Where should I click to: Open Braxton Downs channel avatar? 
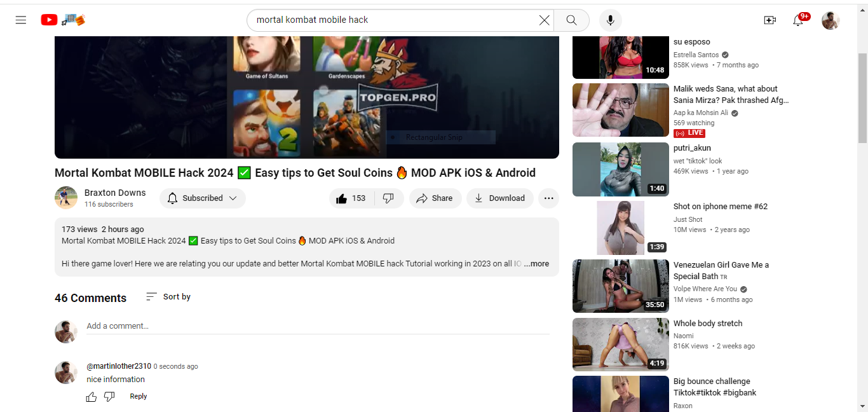click(x=66, y=198)
